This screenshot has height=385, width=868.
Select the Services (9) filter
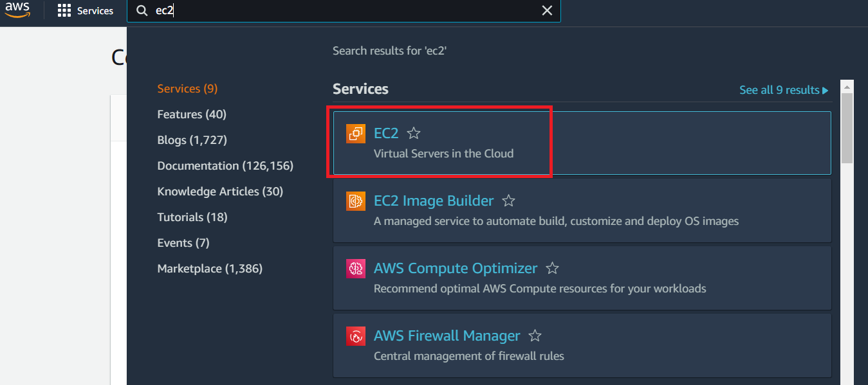tap(187, 88)
